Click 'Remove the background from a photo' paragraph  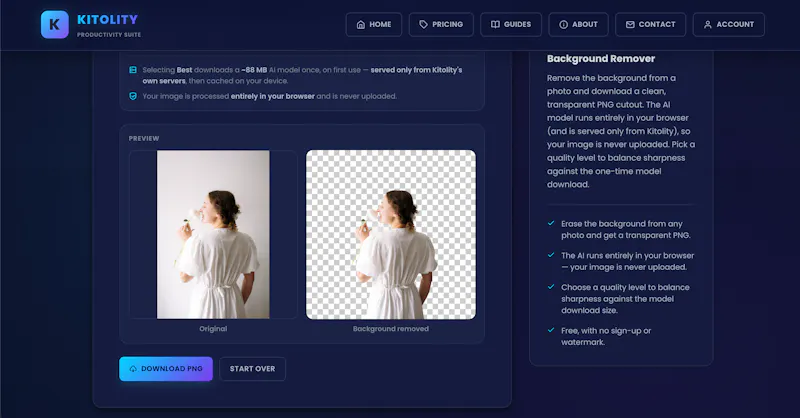tap(621, 131)
